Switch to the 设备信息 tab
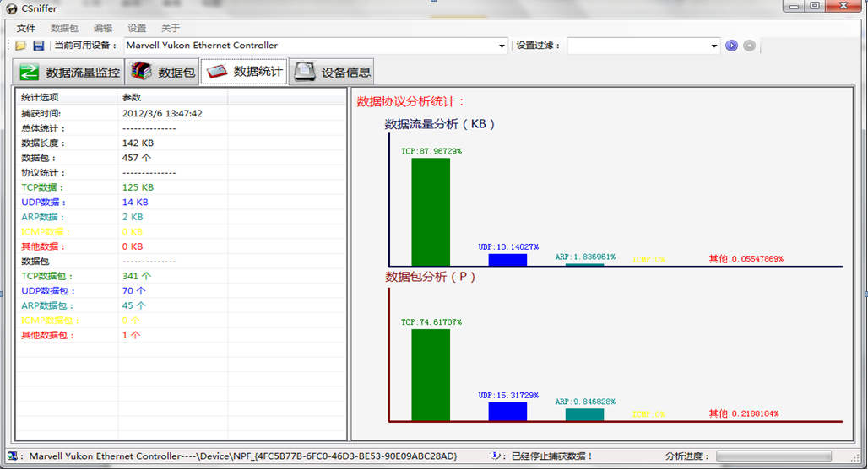Screen dimensions: 868x470 pos(332,72)
